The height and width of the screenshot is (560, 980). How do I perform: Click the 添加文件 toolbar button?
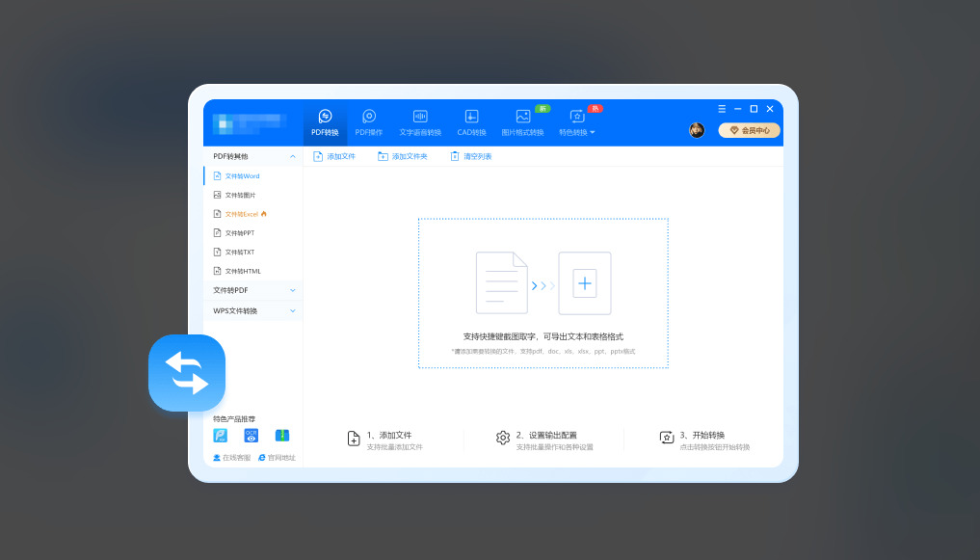click(334, 156)
